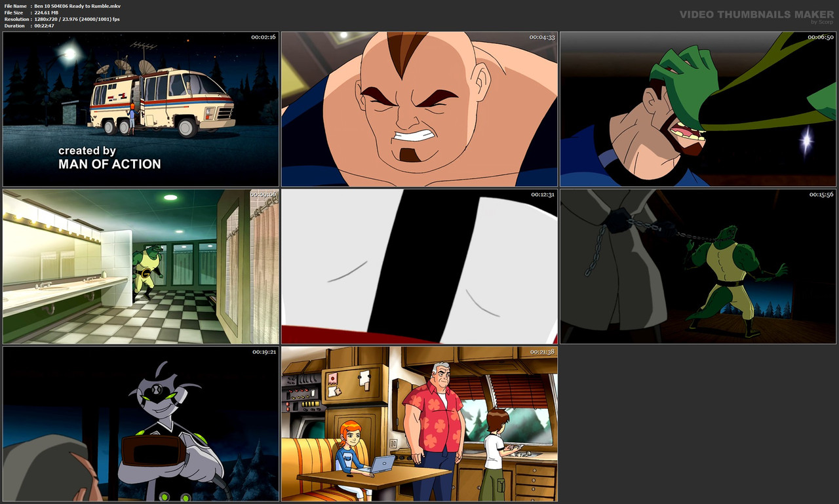Click the 00:06:50 green-gloved scene thumbnail
This screenshot has height=504, width=839.
pyautogui.click(x=697, y=108)
